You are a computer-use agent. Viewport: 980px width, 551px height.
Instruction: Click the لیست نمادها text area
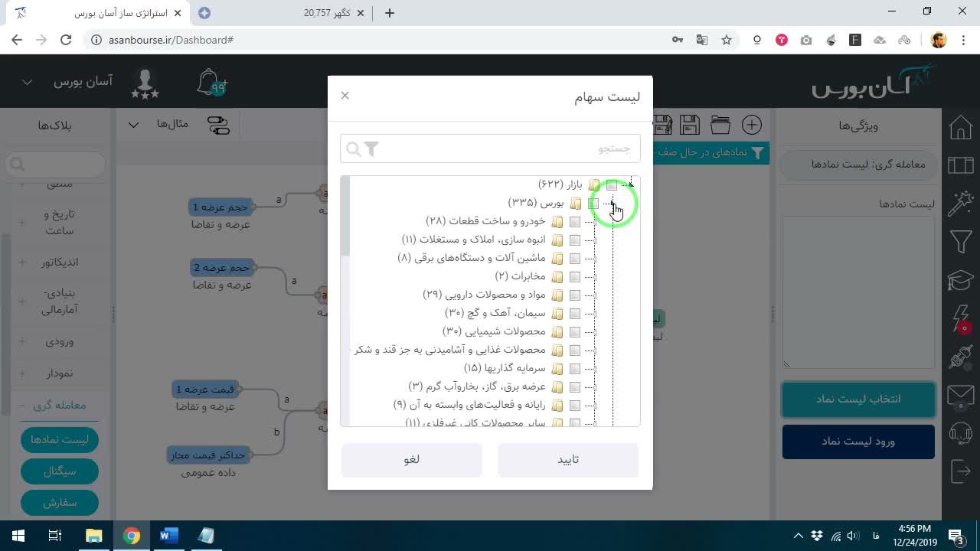[x=858, y=292]
